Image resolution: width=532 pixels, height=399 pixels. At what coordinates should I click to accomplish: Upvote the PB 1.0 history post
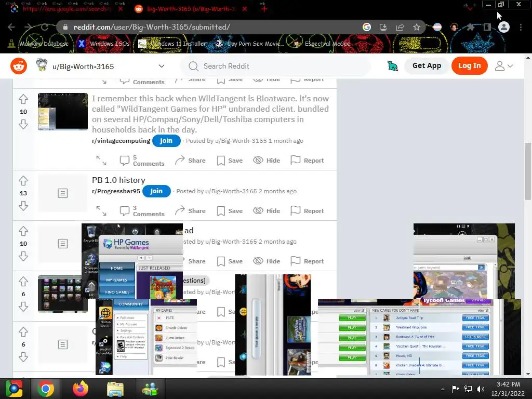point(23,180)
